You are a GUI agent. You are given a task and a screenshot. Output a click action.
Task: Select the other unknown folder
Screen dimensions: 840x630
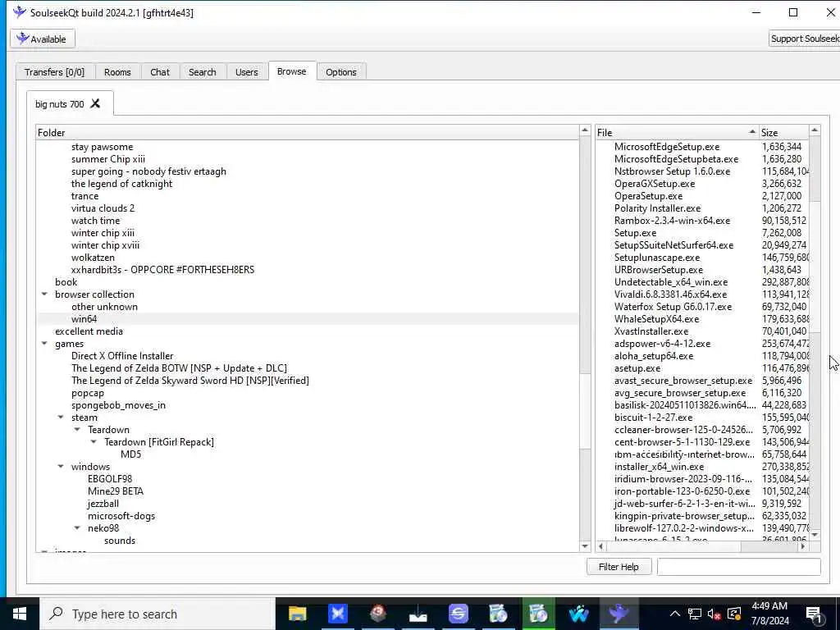pyautogui.click(x=104, y=307)
